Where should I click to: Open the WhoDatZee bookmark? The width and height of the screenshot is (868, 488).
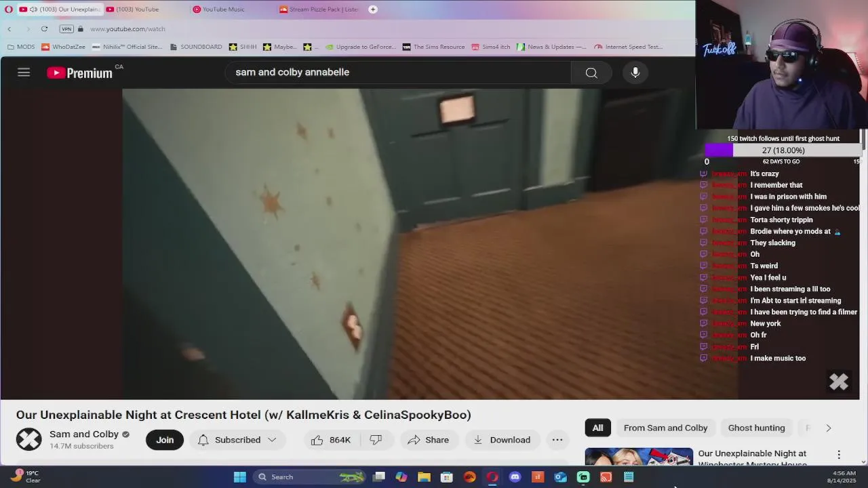64,47
